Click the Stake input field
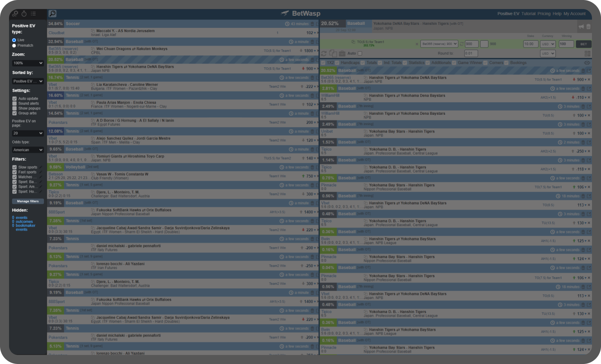Viewport: 601px width, 364px height. 531,44
